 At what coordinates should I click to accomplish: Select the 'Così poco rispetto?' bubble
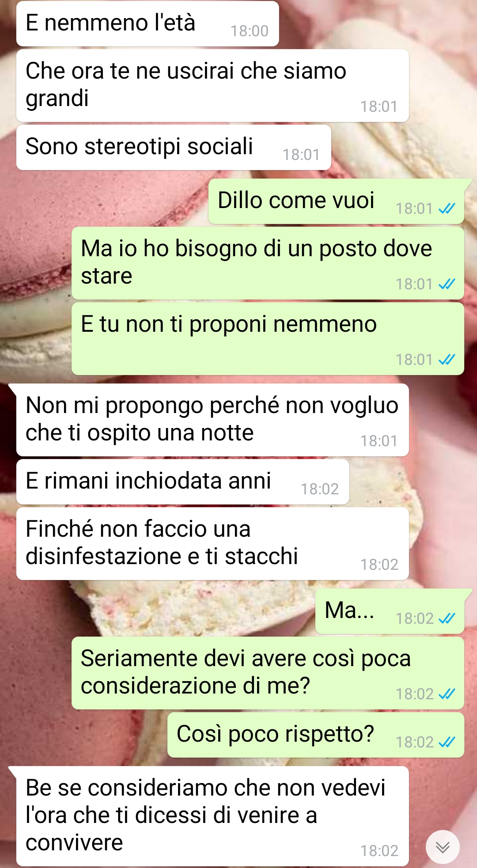[316, 735]
